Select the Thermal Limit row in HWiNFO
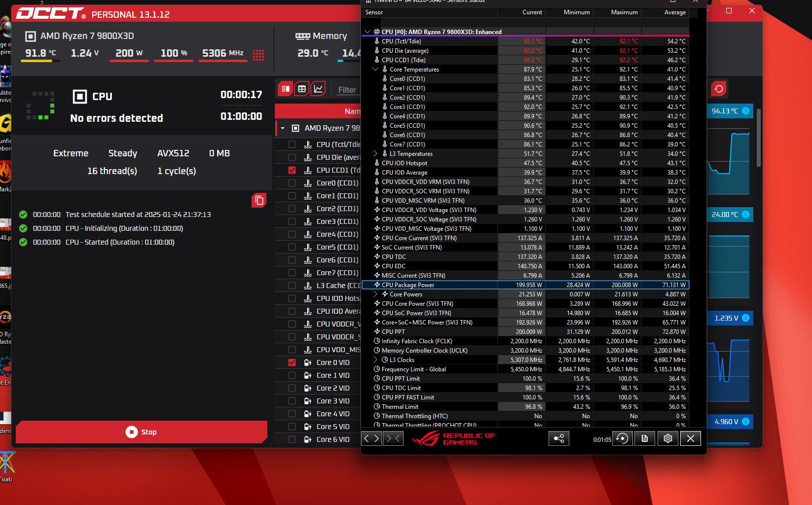 525,407
